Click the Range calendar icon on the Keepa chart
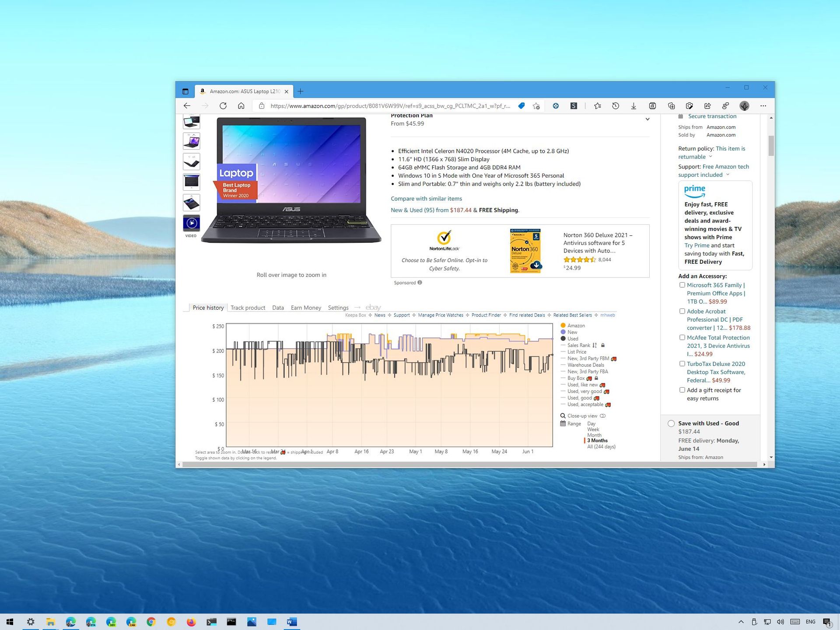This screenshot has width=840, height=630. click(563, 423)
